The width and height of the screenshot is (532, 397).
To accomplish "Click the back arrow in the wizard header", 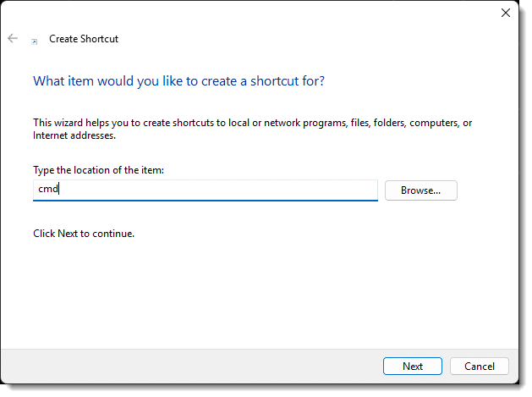I will 13,38.
